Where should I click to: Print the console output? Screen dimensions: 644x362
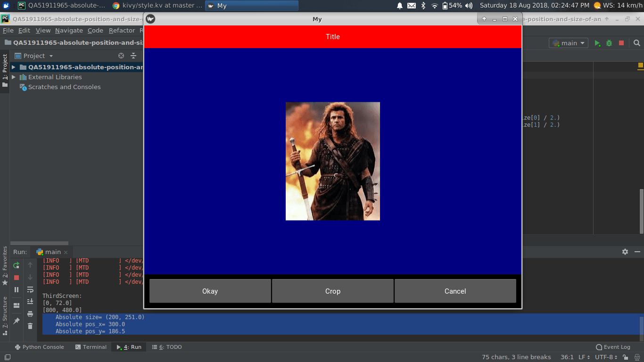click(x=30, y=314)
